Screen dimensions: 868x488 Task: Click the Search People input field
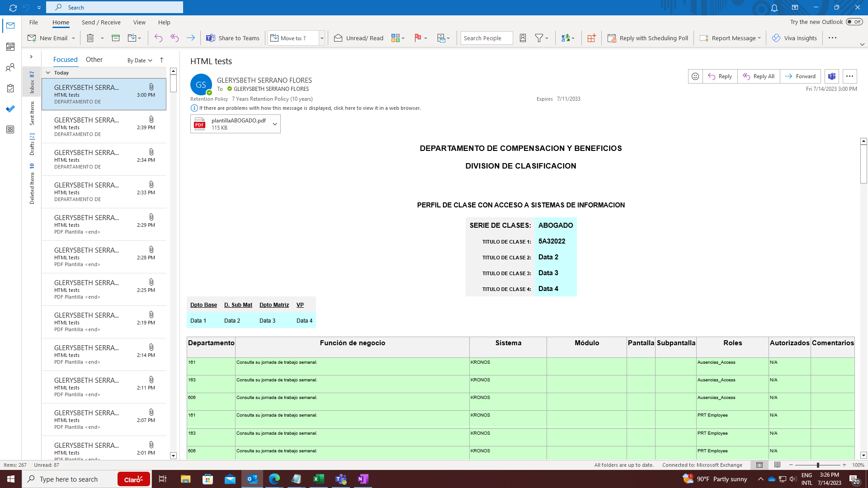(486, 38)
